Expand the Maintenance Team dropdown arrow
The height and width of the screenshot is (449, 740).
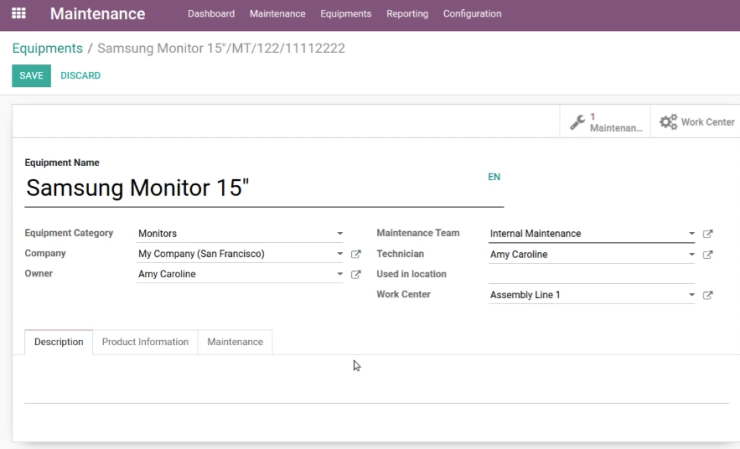click(x=691, y=233)
